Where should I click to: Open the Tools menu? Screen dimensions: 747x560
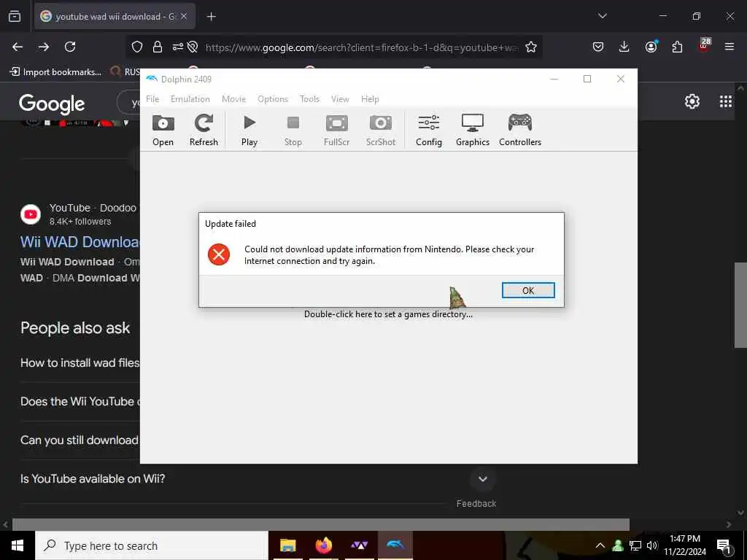pyautogui.click(x=309, y=99)
